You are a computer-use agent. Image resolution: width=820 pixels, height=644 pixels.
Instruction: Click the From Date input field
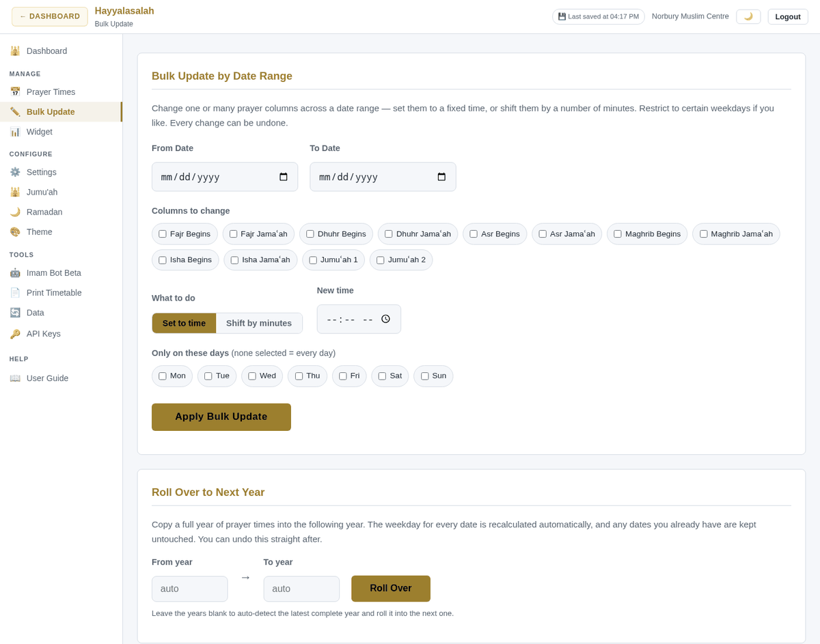click(x=225, y=177)
